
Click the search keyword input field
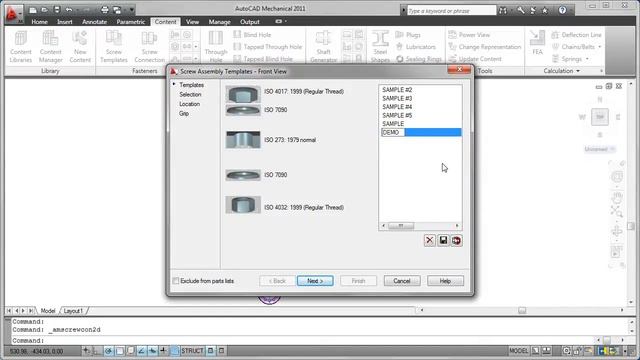tap(451, 11)
